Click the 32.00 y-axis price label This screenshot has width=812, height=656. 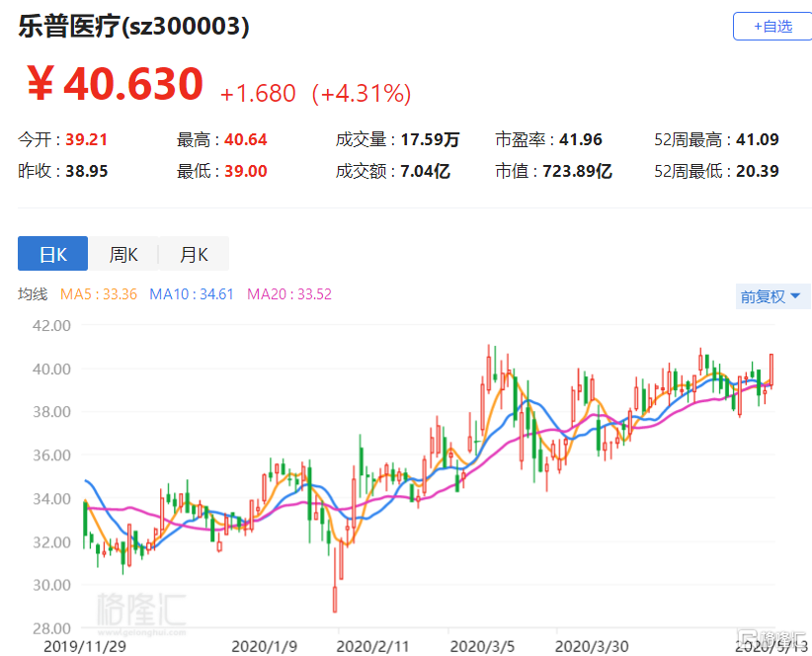click(x=51, y=542)
